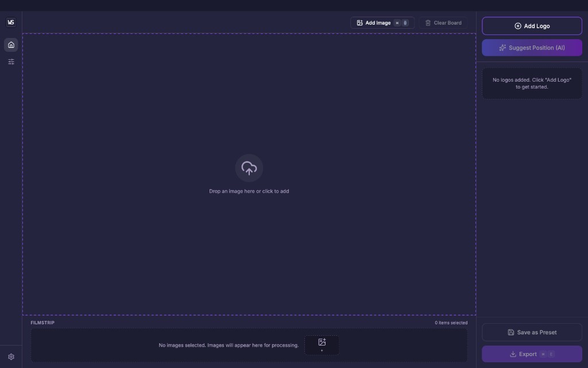Click the cloud upload icon on the canvas

tap(249, 168)
